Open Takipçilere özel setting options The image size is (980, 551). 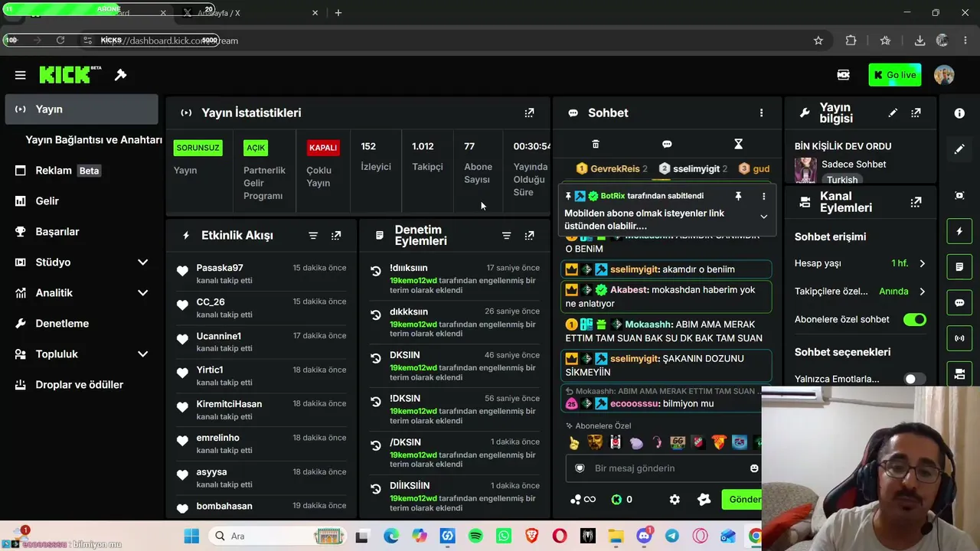tap(861, 292)
